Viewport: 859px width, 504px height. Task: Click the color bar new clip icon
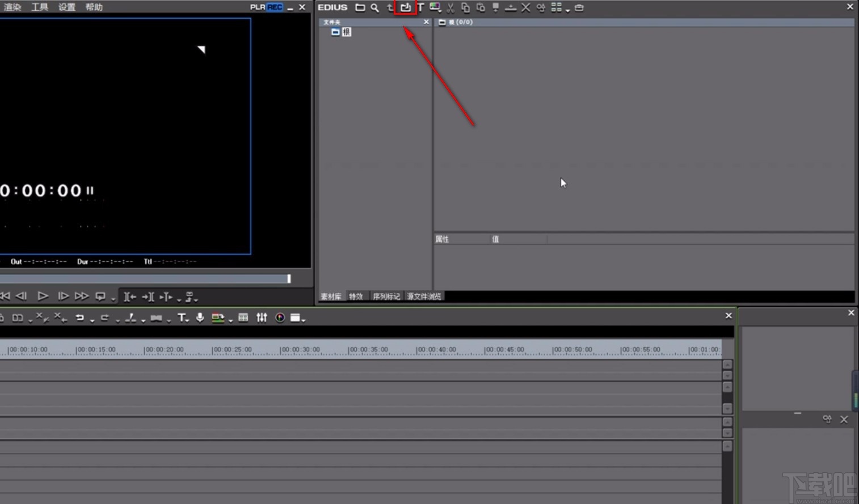[435, 7]
